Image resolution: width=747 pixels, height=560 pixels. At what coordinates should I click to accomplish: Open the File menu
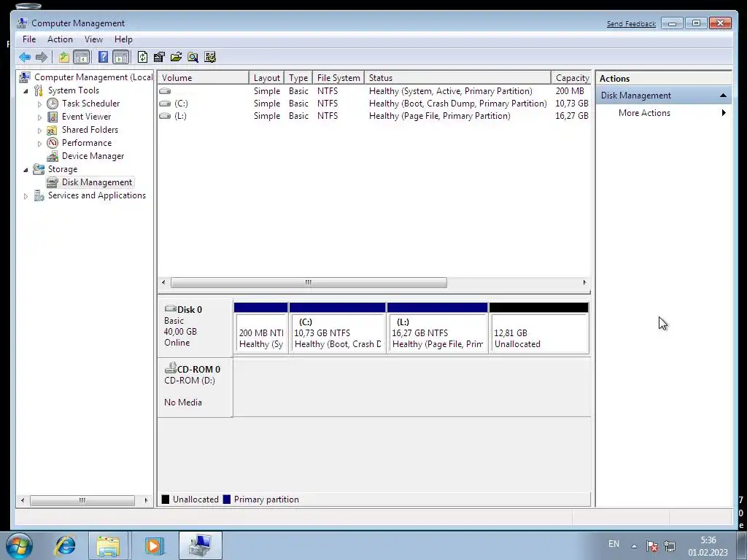[29, 39]
